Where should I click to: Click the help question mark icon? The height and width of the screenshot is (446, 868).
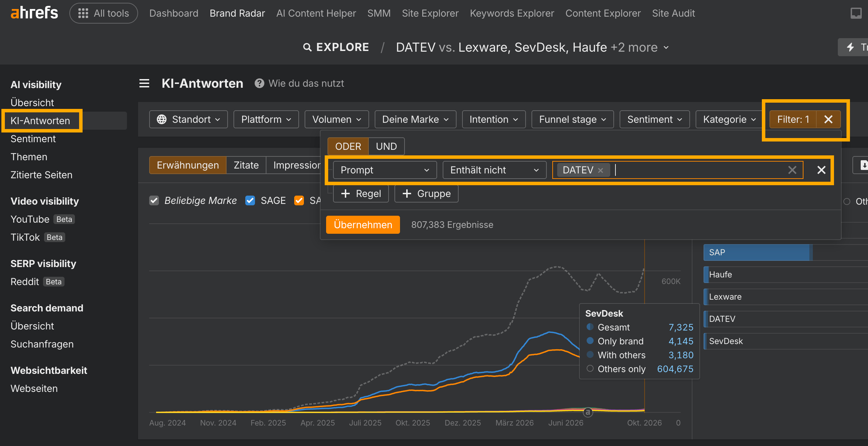pyautogui.click(x=259, y=83)
